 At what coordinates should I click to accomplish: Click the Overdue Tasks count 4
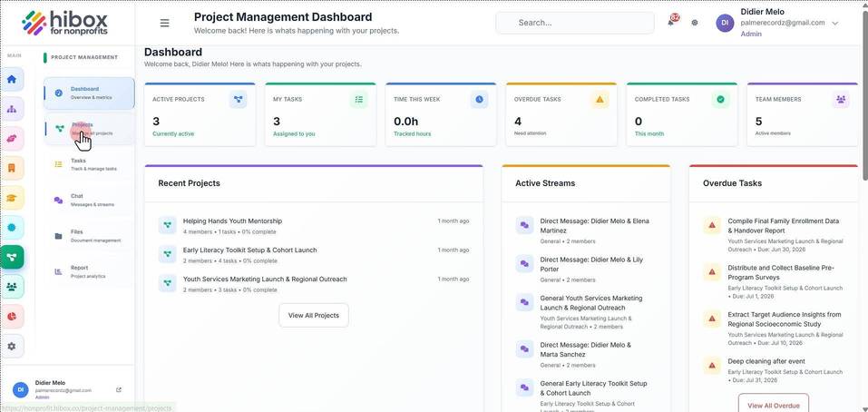(518, 122)
